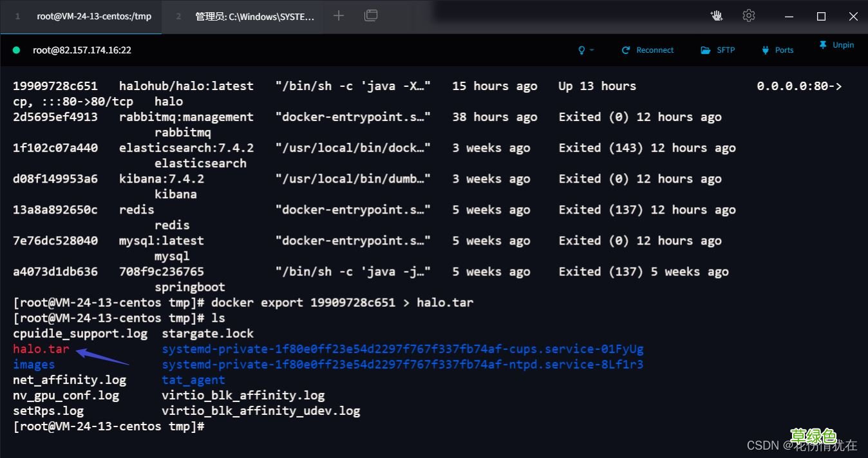Minimize the terminal window
The width and height of the screenshot is (868, 458).
pos(789,17)
